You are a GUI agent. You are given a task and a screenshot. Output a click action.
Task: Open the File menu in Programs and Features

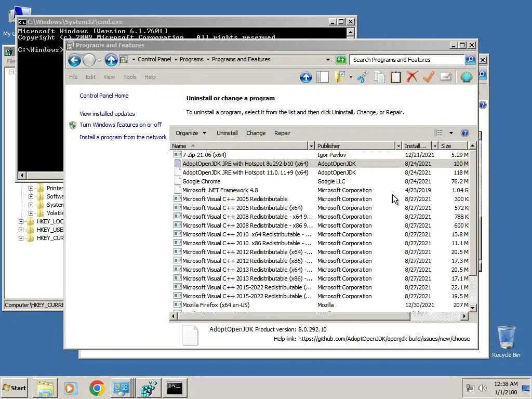pos(73,77)
